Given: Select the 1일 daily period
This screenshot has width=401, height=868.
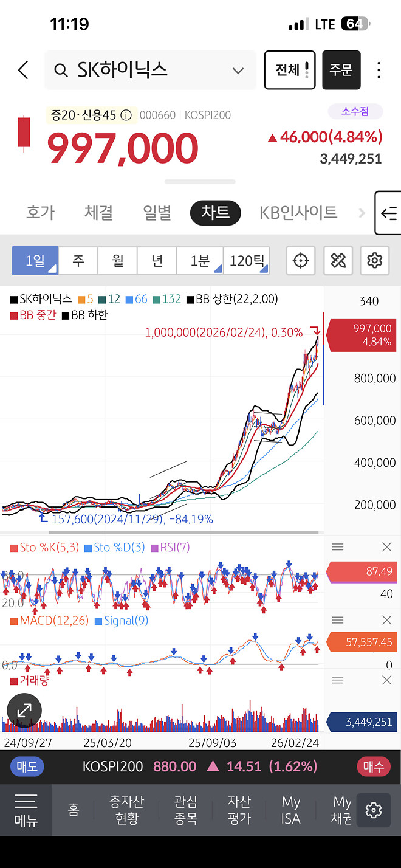Looking at the screenshot, I should (35, 261).
